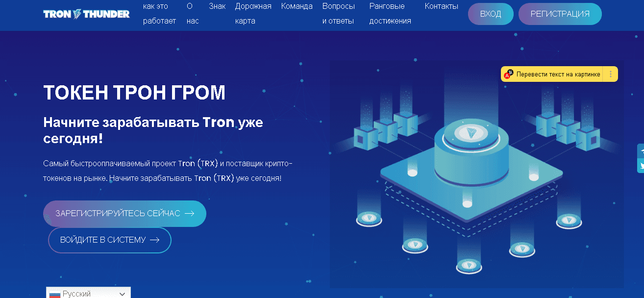Open the 'Контакты' nav link
The image size is (644, 298).
click(x=441, y=6)
